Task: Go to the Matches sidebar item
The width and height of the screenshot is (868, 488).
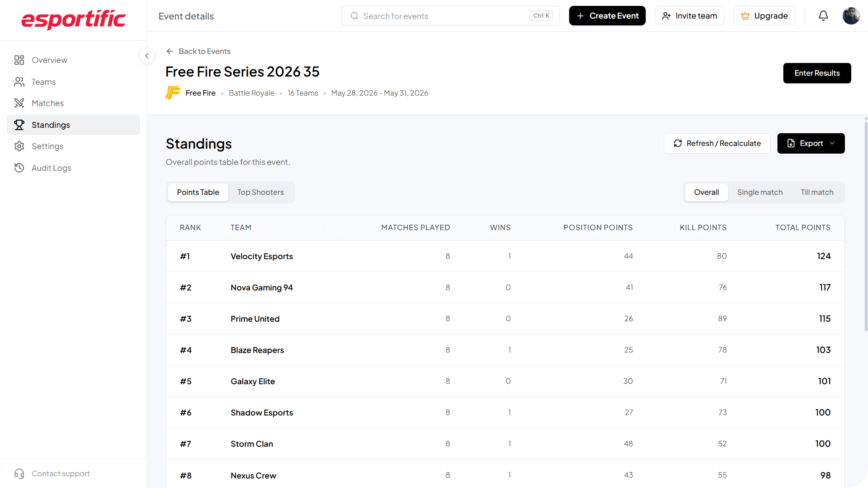Action: [x=73, y=103]
